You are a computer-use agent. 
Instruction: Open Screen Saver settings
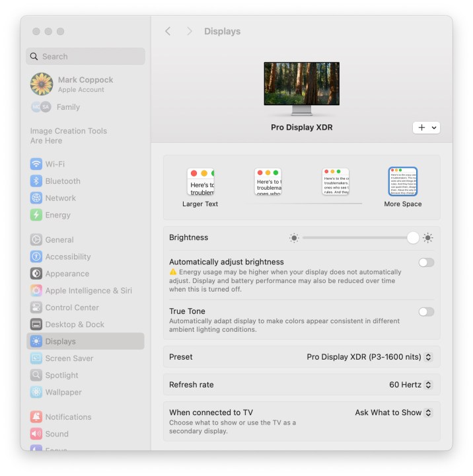tap(85, 358)
